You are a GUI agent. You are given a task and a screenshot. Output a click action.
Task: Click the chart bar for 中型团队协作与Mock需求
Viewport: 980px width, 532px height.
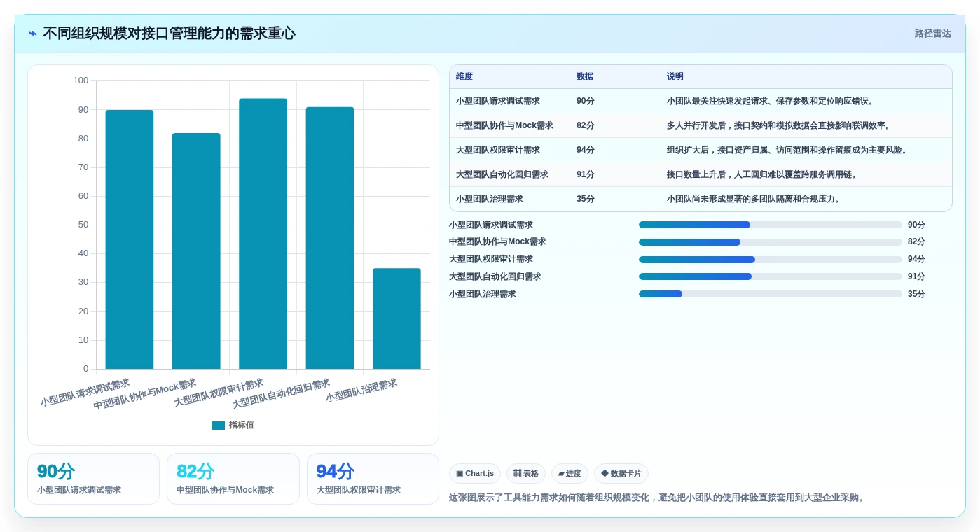click(x=196, y=251)
